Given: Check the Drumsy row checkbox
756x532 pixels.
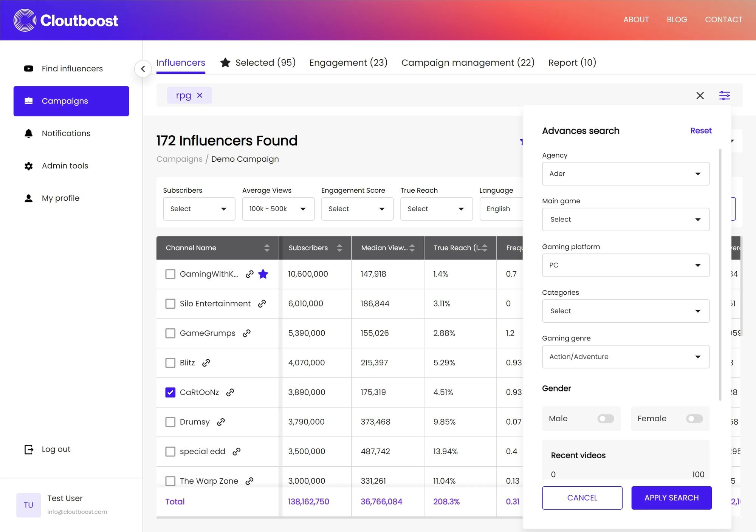Looking at the screenshot, I should (170, 422).
